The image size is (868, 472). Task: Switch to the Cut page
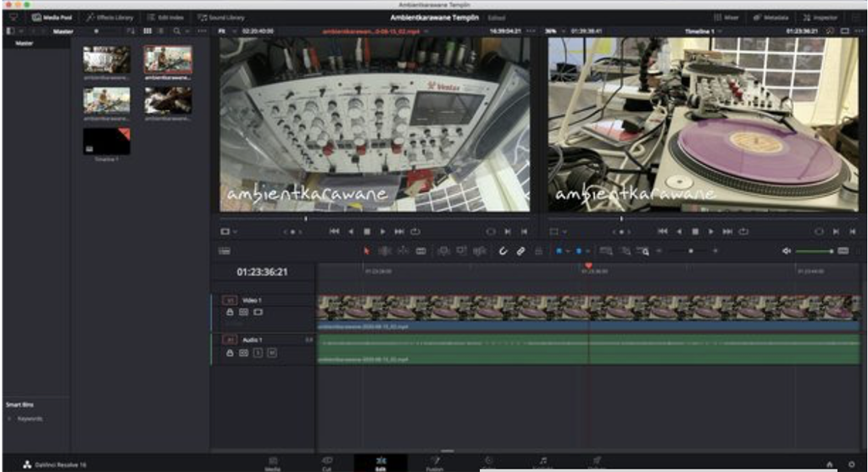click(x=326, y=462)
